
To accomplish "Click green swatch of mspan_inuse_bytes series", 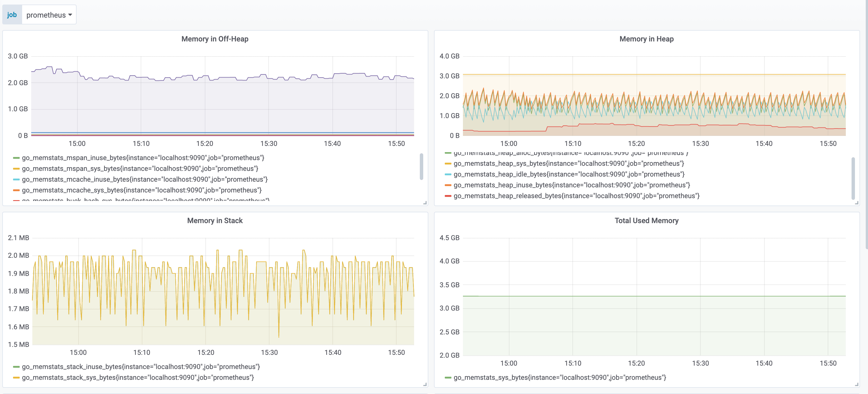I will pos(16,158).
